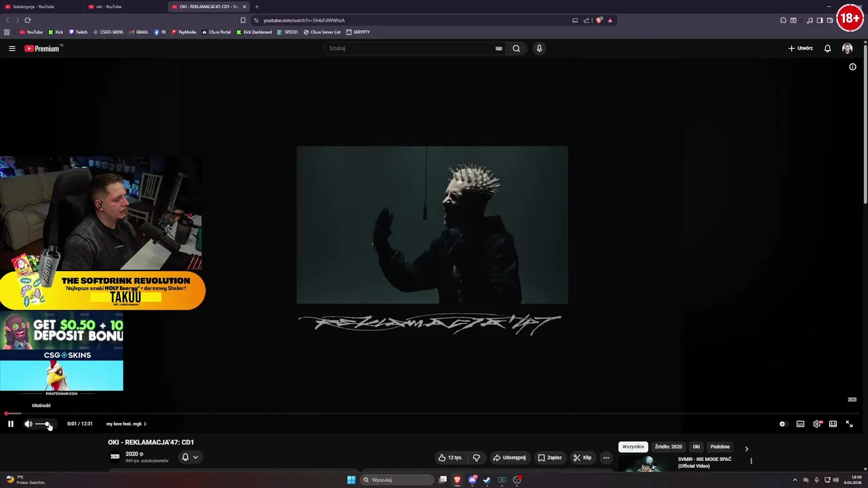Image resolution: width=868 pixels, height=488 pixels.
Task: Open the Twitch bookmark
Action: 78,32
